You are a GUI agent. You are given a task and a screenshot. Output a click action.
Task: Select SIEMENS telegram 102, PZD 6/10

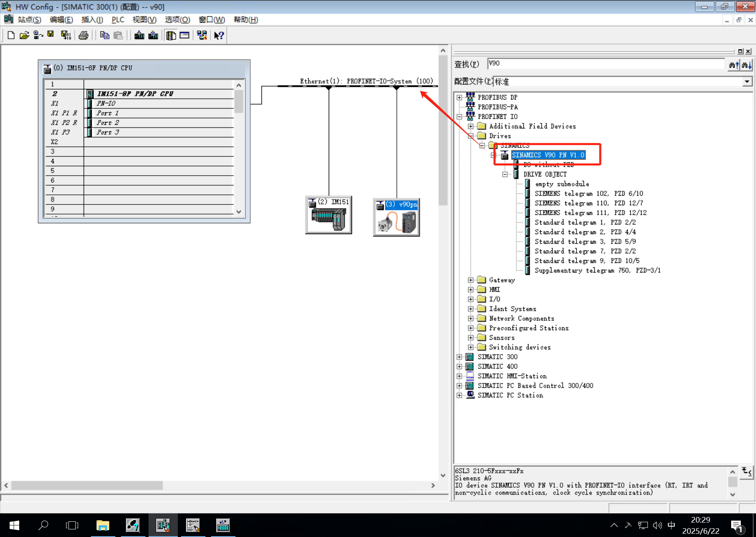click(589, 193)
